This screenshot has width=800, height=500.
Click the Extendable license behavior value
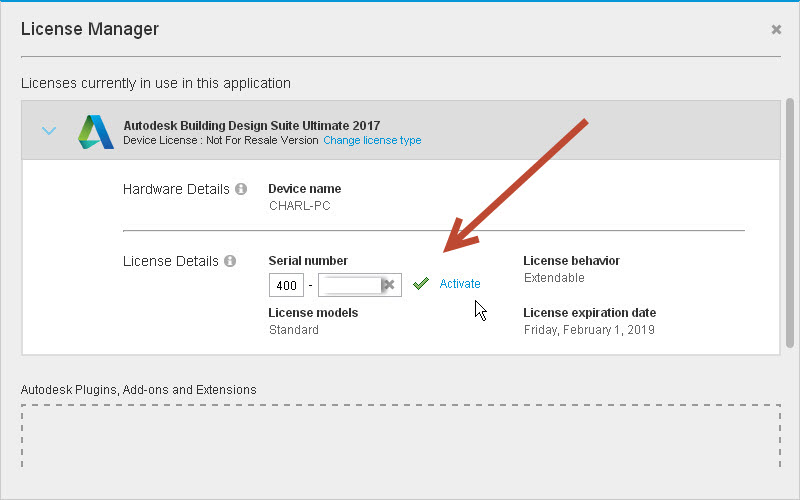(554, 278)
